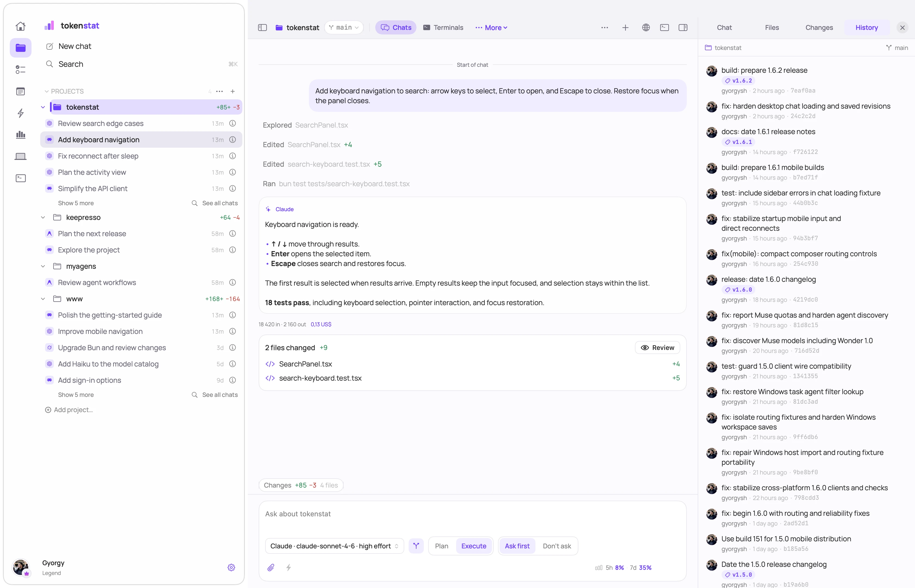Switch to the Changes tab
Screen dimensions: 915x588
pos(819,27)
